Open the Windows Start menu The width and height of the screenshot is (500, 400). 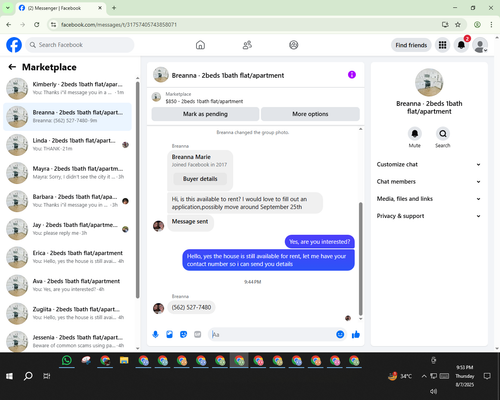point(9,376)
